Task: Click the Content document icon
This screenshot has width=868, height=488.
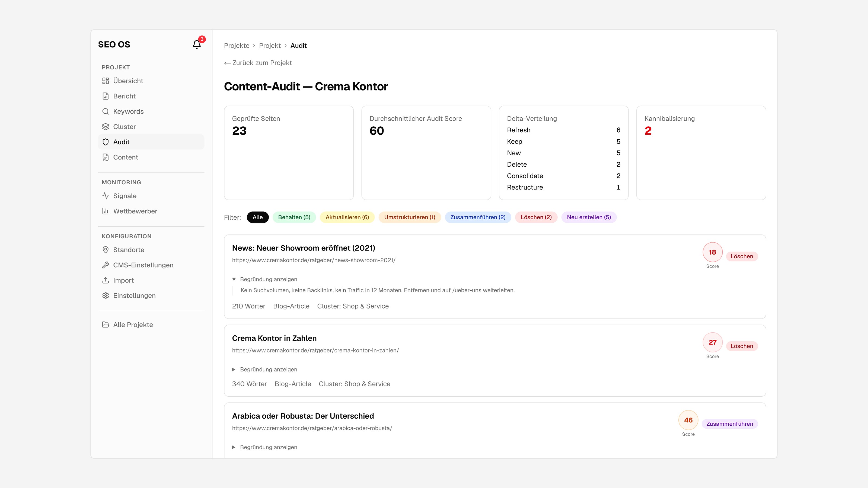Action: pos(106,157)
